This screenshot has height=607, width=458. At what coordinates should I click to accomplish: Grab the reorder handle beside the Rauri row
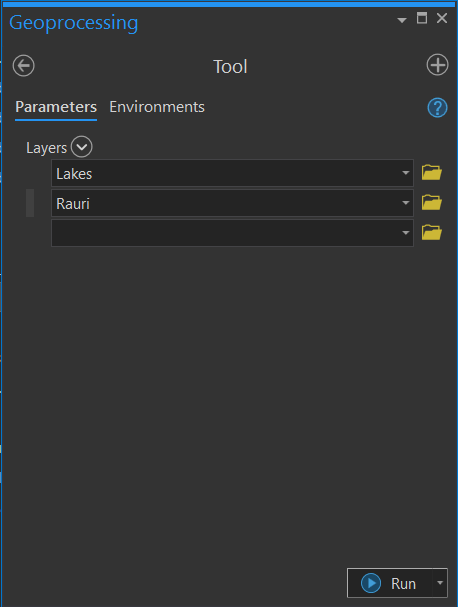pyautogui.click(x=30, y=203)
